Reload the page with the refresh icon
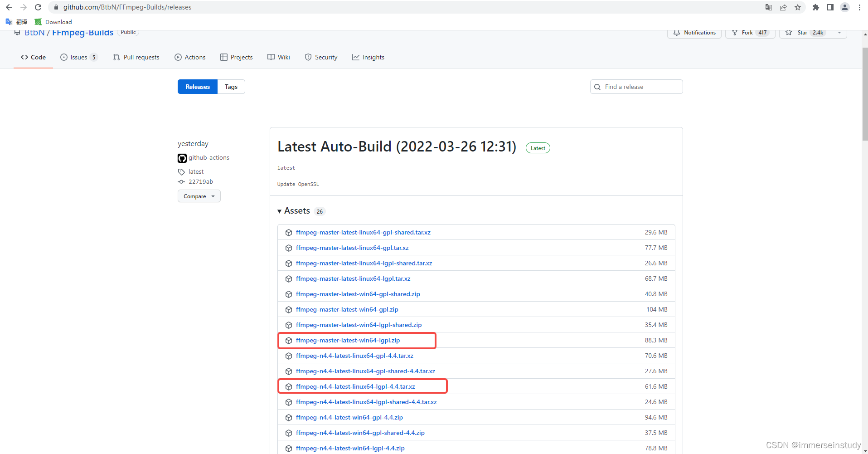This screenshot has height=454, width=868. 38,7
